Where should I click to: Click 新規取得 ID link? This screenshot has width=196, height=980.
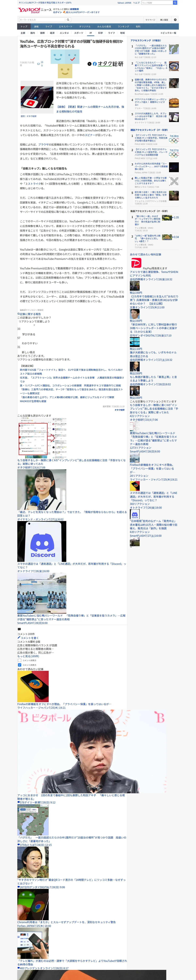click(75, 9)
